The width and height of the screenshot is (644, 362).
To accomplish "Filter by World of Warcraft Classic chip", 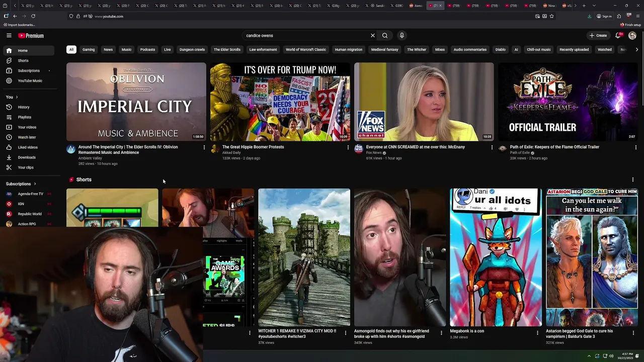I will (x=306, y=50).
